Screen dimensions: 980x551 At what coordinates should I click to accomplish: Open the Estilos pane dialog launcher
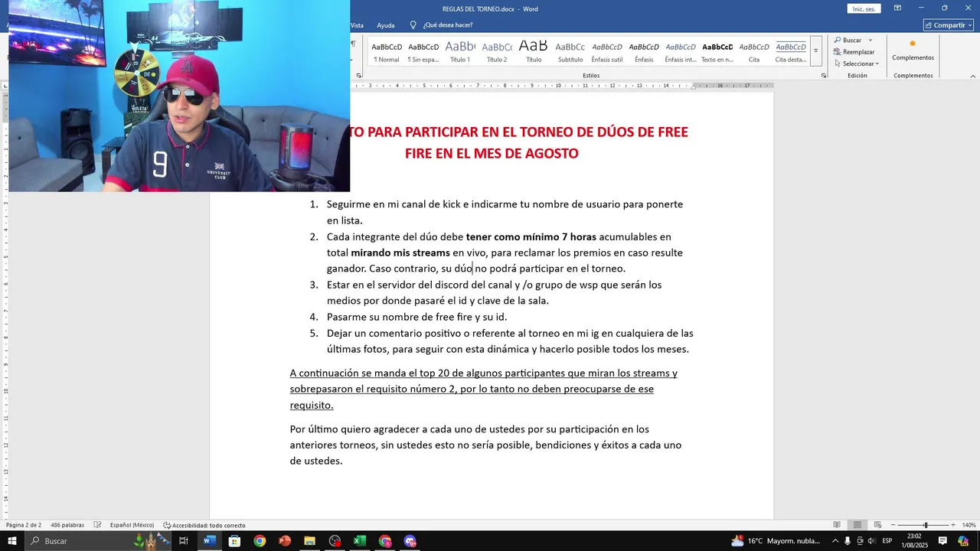coord(824,76)
